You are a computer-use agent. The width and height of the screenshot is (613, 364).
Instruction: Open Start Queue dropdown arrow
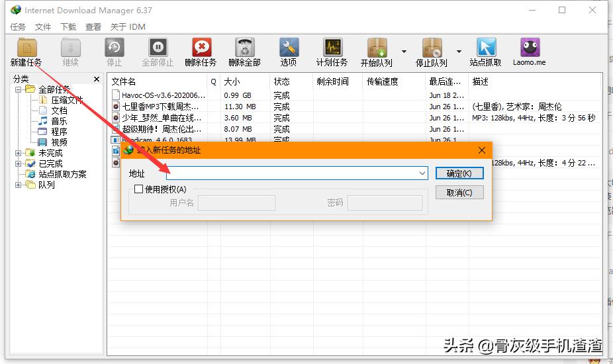tap(404, 51)
